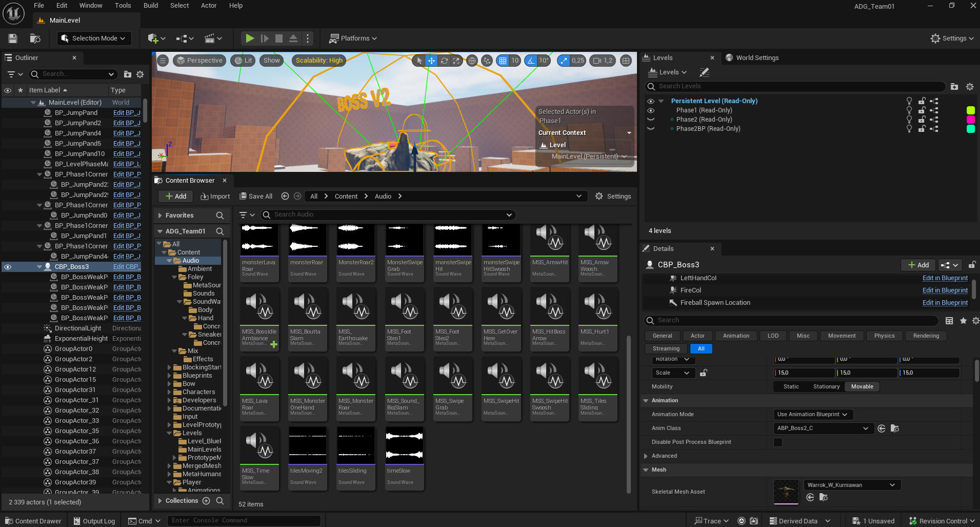
Task: Open the Selection Mode dropdown
Action: pos(94,38)
